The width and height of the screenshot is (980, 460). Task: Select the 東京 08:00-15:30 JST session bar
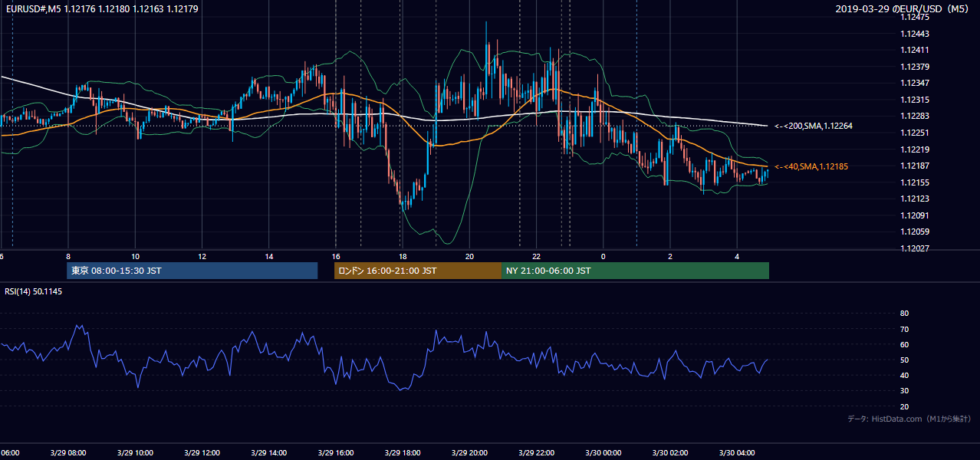192,271
